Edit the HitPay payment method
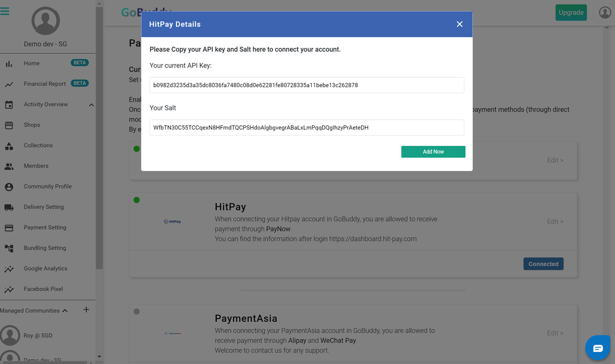615x364 pixels. (555, 222)
